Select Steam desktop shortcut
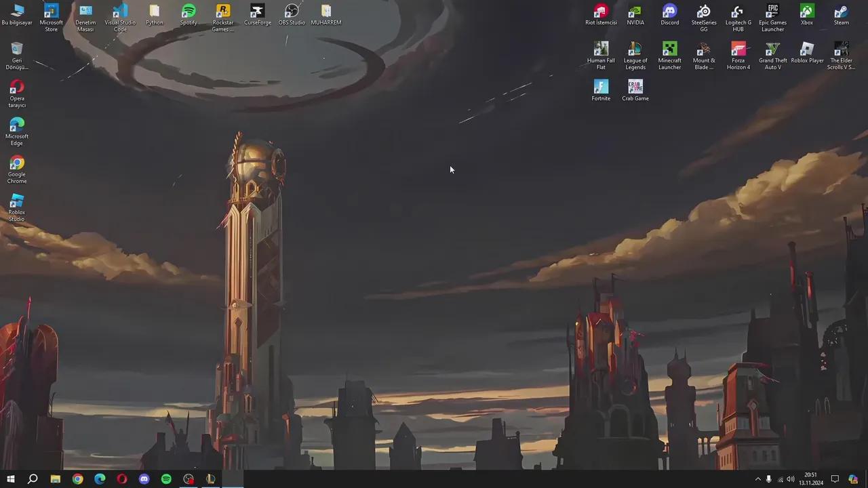 [842, 15]
